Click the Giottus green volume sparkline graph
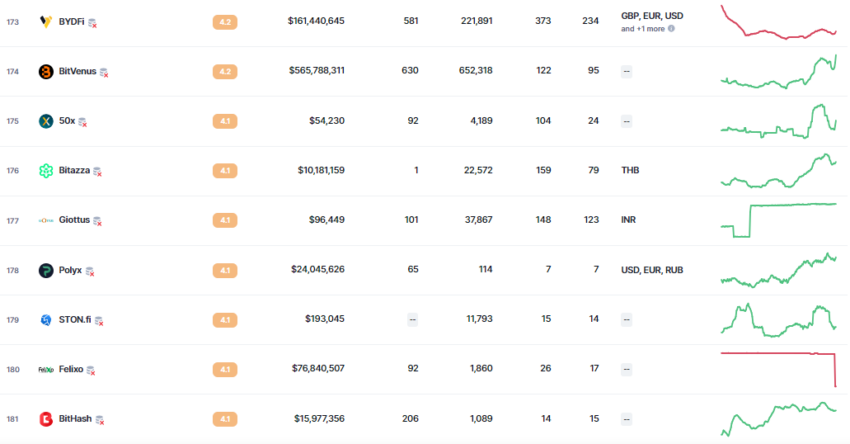 tap(778, 221)
